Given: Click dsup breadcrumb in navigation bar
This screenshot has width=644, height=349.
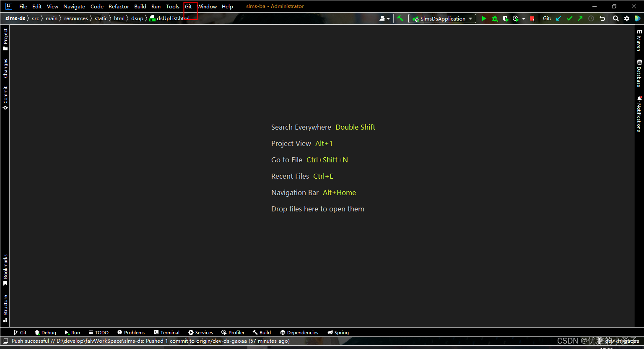Looking at the screenshot, I should tap(137, 18).
